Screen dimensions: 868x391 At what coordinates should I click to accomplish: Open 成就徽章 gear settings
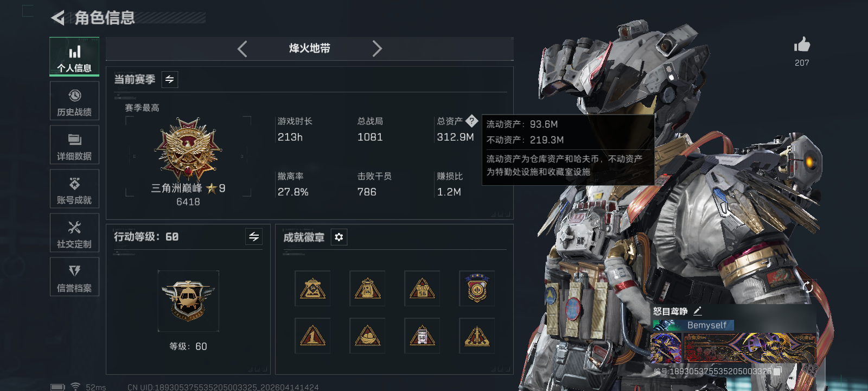339,237
